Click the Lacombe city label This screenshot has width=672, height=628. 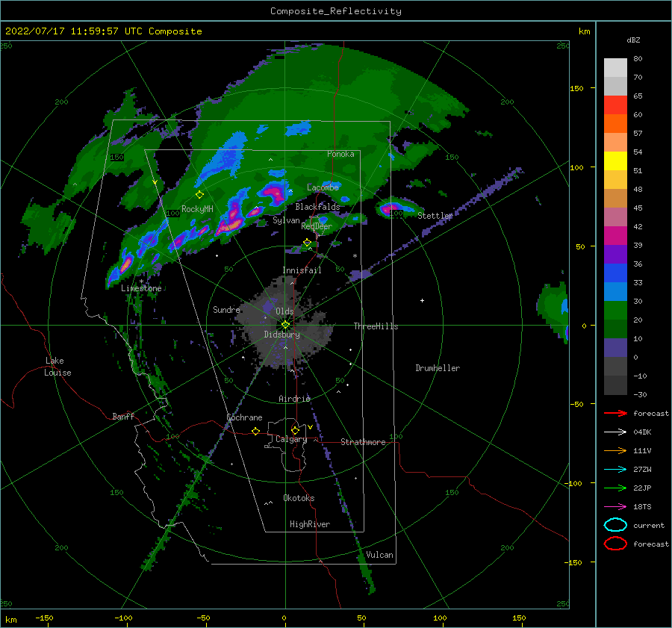click(x=323, y=187)
